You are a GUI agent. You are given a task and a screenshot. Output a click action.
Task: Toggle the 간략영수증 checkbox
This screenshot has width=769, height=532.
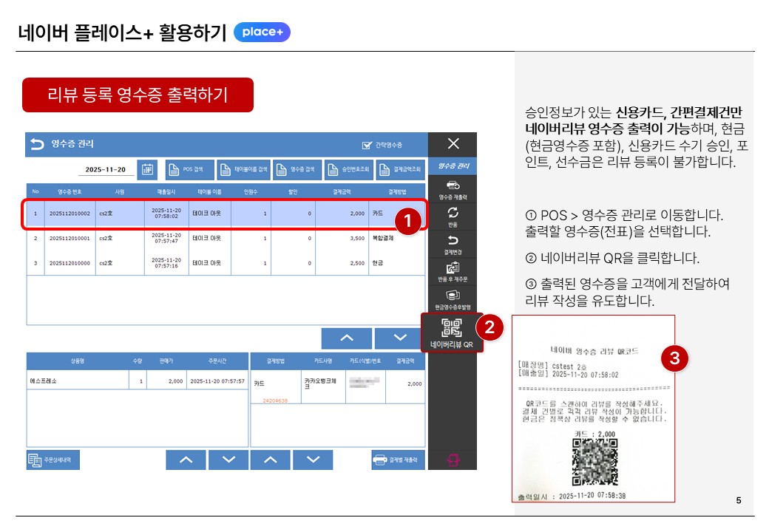(x=367, y=146)
